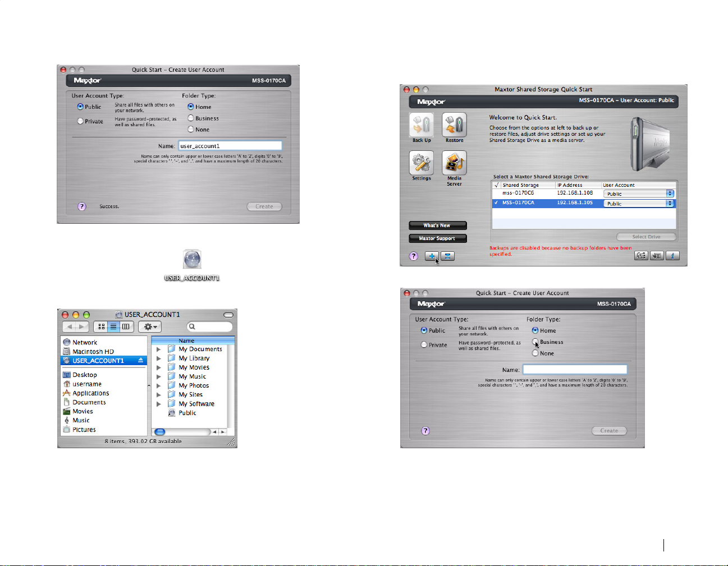Screen dimensions: 728x566
Task: Open the Restore option in Quick Start
Action: pyautogui.click(x=454, y=125)
